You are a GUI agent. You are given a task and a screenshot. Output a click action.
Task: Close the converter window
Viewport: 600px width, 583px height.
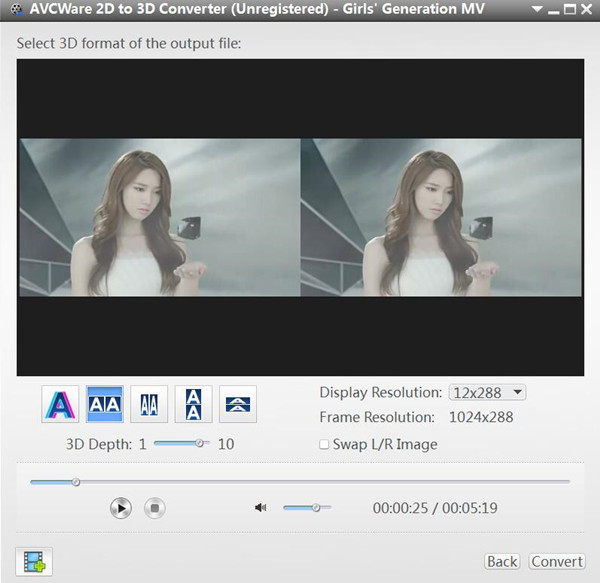(586, 9)
